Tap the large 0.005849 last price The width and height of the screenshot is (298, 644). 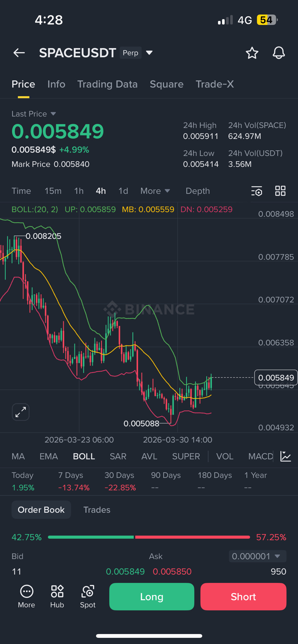coord(58,131)
